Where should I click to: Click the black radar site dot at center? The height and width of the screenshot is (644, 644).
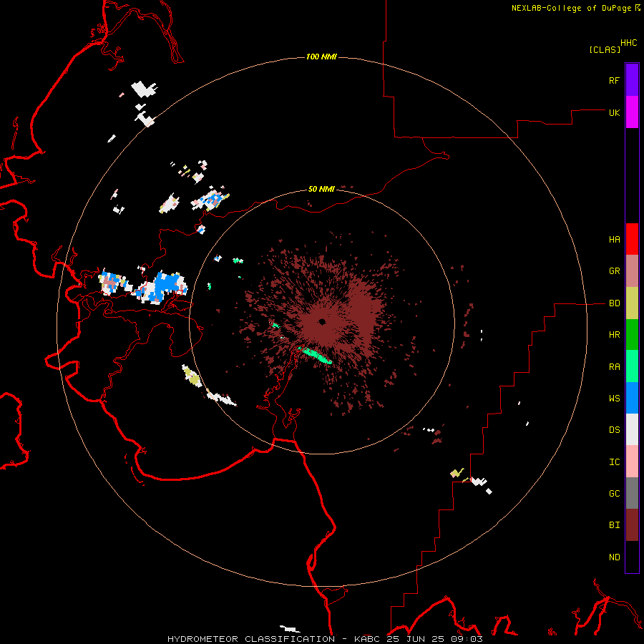click(x=322, y=322)
